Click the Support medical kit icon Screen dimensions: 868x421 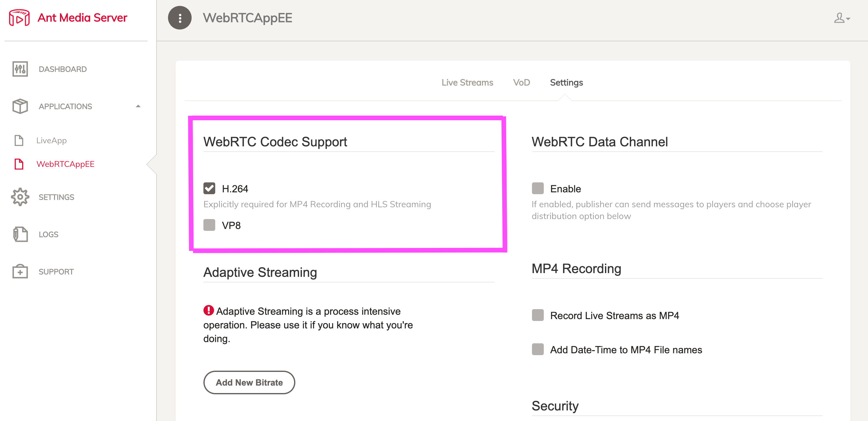coord(20,271)
